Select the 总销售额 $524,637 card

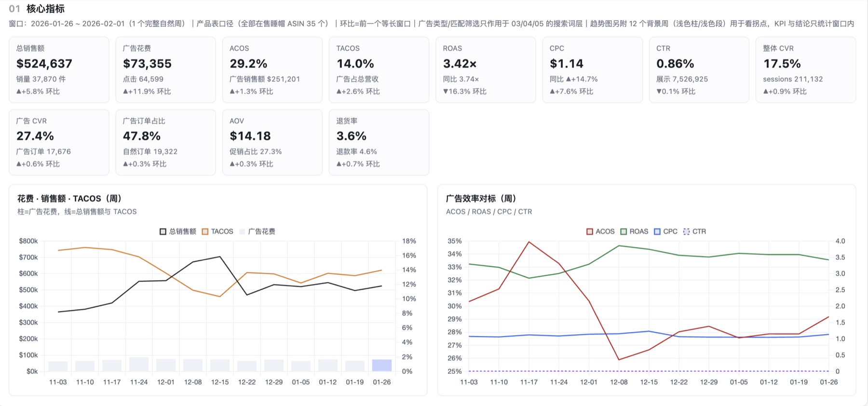point(59,70)
